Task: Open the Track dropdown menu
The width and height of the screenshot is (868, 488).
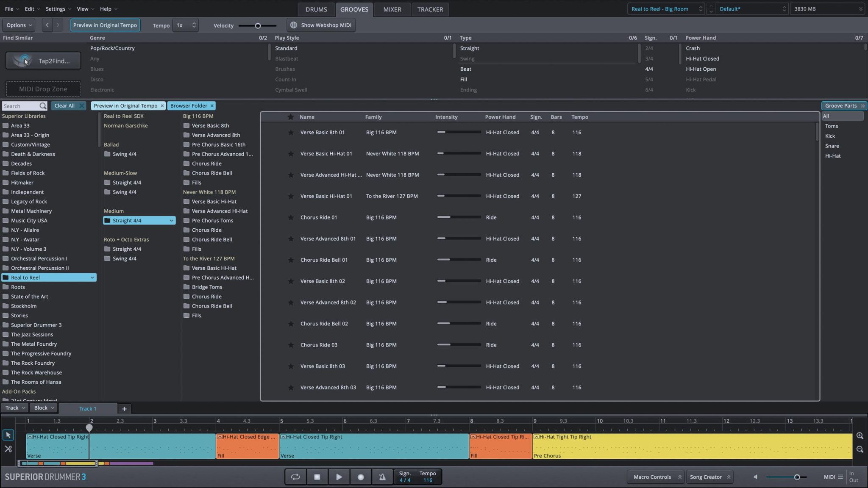Action: tap(15, 408)
